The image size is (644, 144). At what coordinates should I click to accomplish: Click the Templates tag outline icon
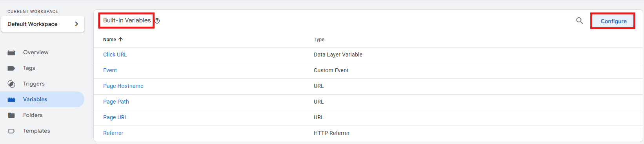click(x=11, y=131)
